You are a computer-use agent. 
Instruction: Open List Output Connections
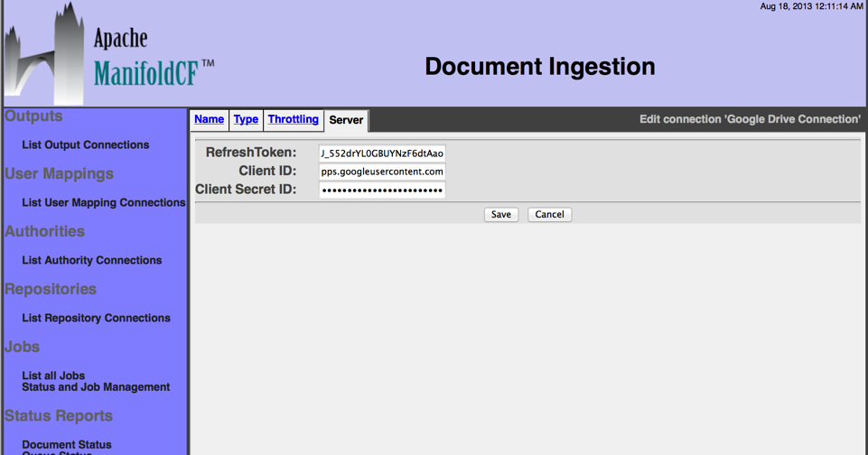pyautogui.click(x=85, y=145)
